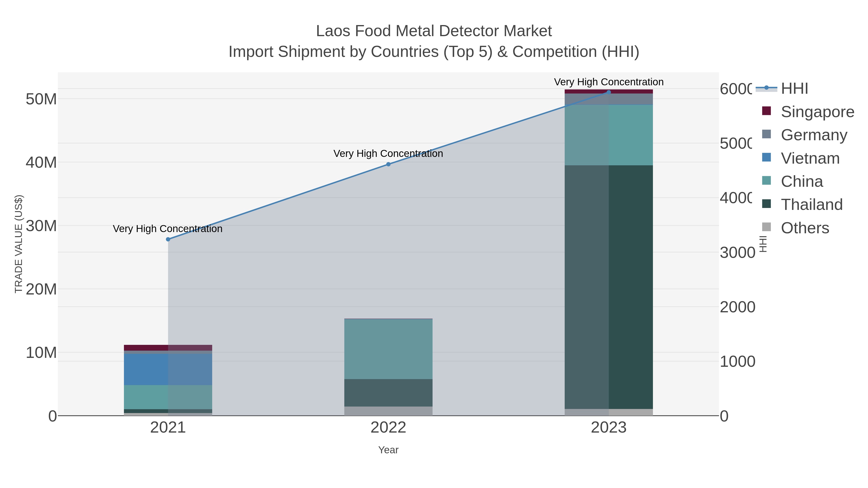Click the 20M y-axis tick label
Image resolution: width=868 pixels, height=488 pixels.
coord(41,289)
